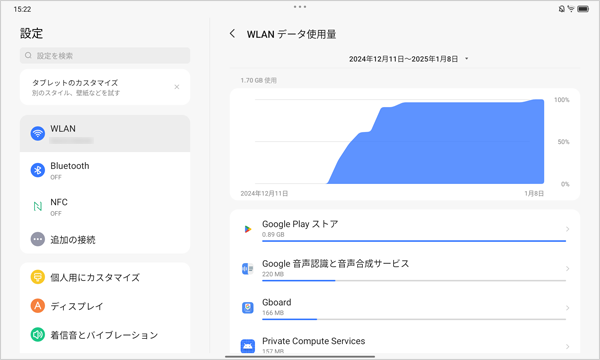Click the 着信音とバイブレーション speaker icon
The image size is (600, 360).
pos(38,335)
